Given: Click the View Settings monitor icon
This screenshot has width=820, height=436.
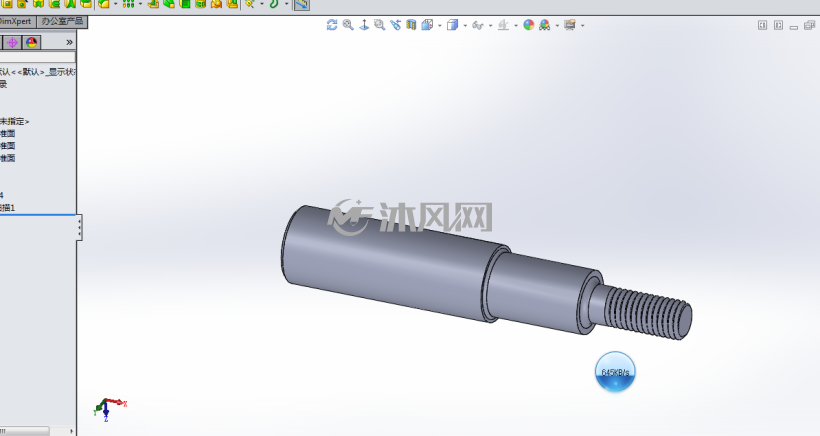Looking at the screenshot, I should click(570, 25).
